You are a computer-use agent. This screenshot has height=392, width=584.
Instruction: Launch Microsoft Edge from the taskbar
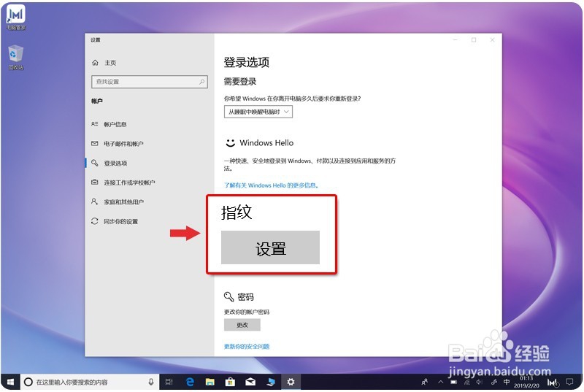[190, 382]
